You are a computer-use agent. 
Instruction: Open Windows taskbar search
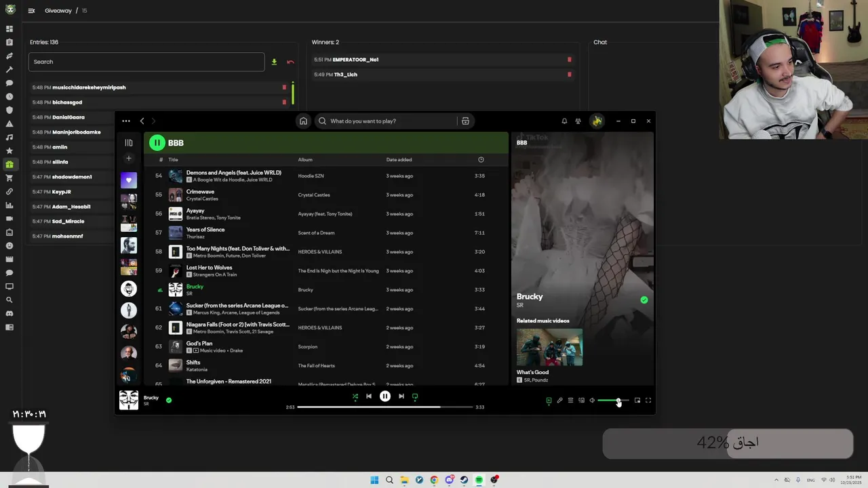point(389,480)
